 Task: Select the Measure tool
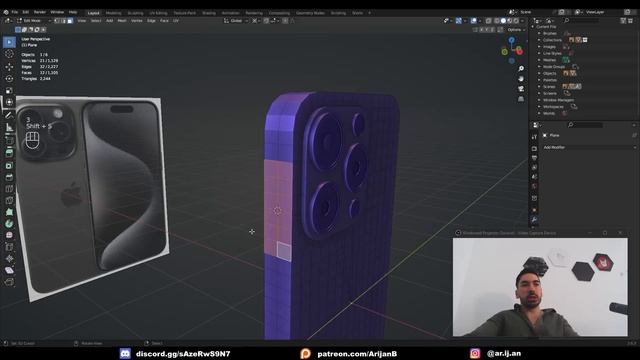pyautogui.click(x=9, y=127)
